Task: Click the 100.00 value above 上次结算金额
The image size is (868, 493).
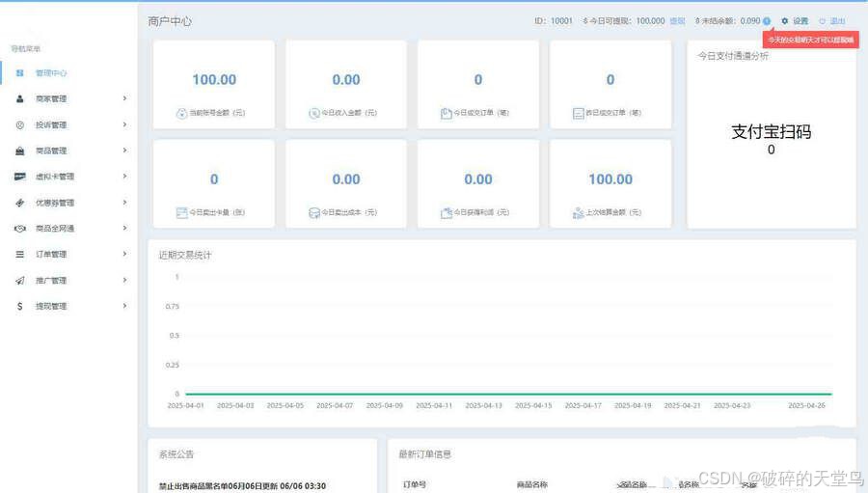Action: [610, 179]
